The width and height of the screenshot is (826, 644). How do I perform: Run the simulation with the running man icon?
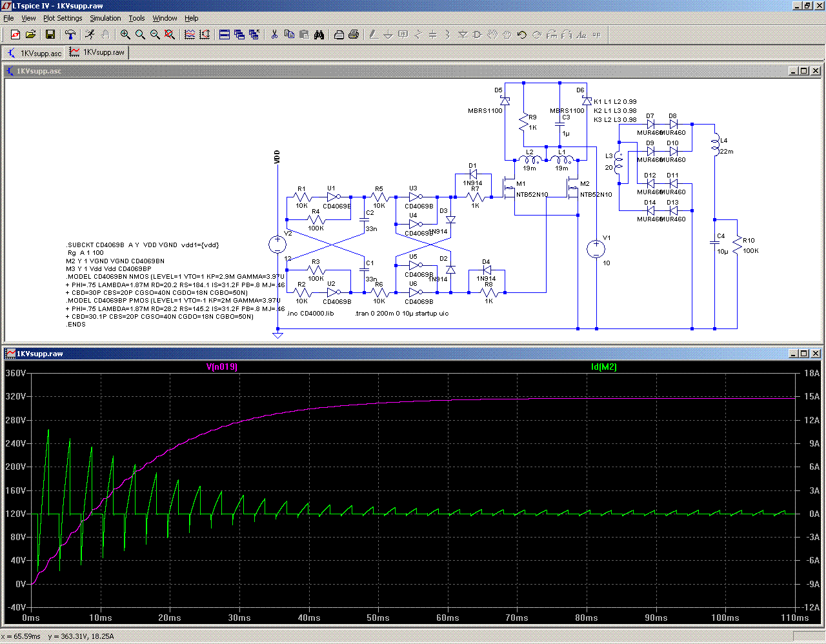coord(90,35)
